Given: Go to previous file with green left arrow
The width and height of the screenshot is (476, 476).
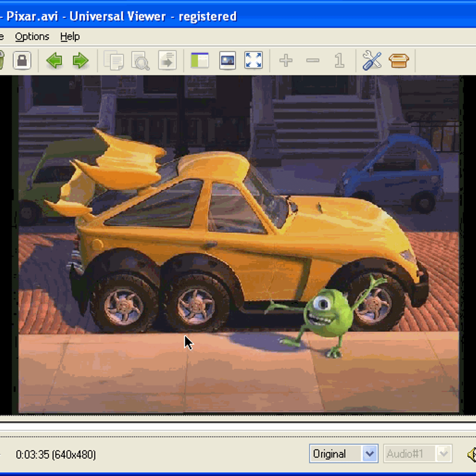Looking at the screenshot, I should tap(54, 60).
